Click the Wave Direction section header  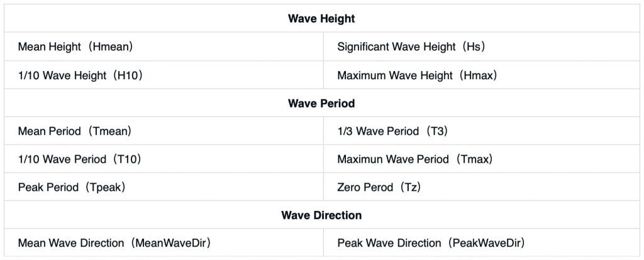tap(321, 215)
